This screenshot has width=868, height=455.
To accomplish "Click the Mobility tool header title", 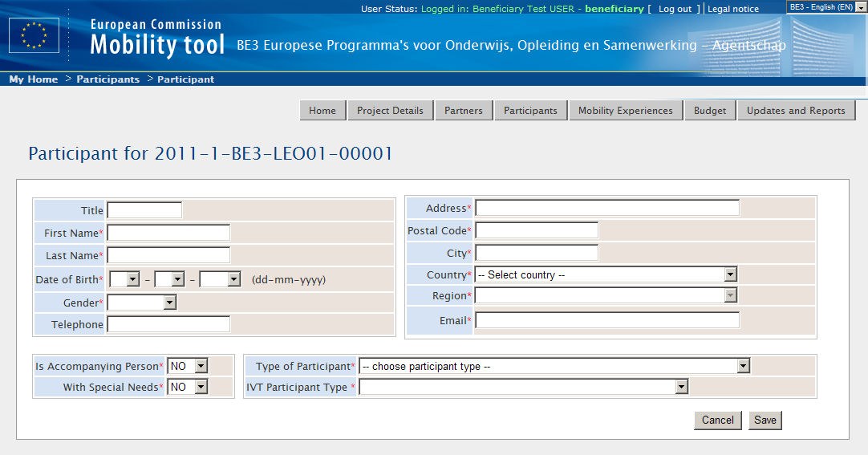I will 157,45.
